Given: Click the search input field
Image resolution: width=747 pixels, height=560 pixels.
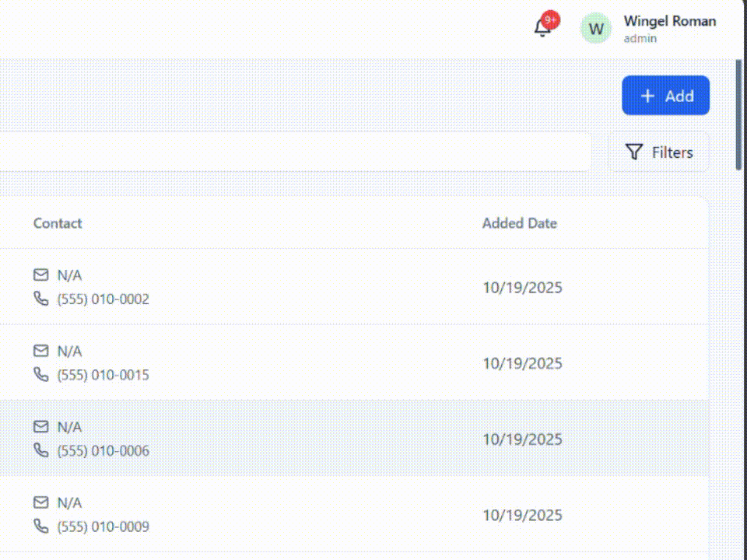Looking at the screenshot, I should pos(296,152).
